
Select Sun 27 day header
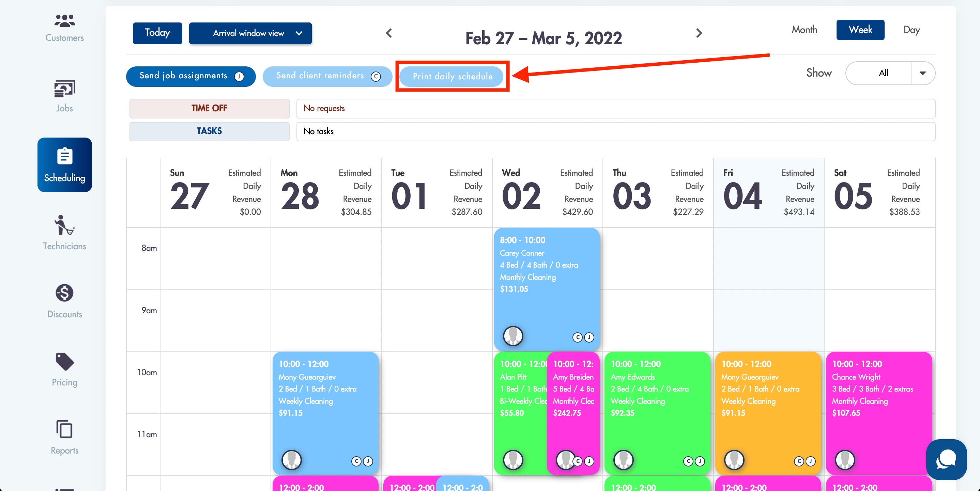tap(215, 193)
